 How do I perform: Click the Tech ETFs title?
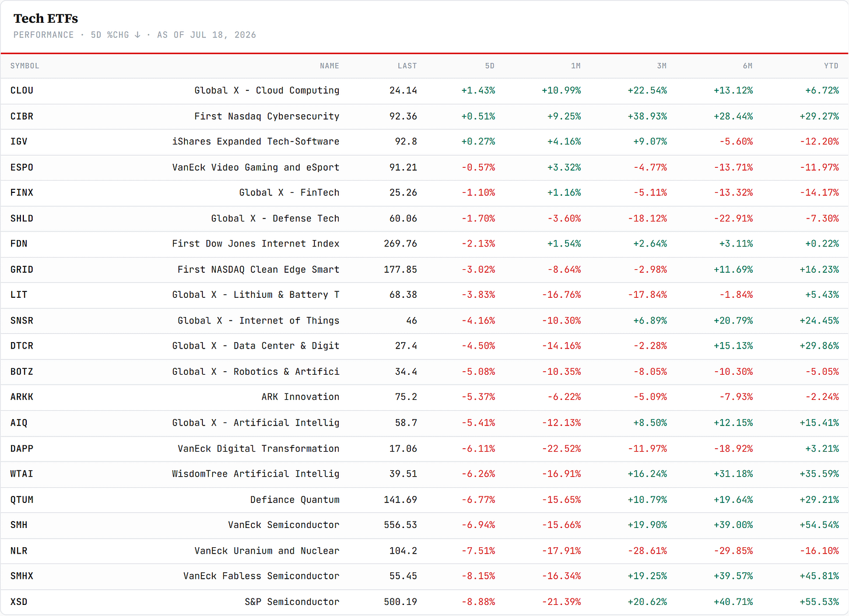click(x=45, y=19)
